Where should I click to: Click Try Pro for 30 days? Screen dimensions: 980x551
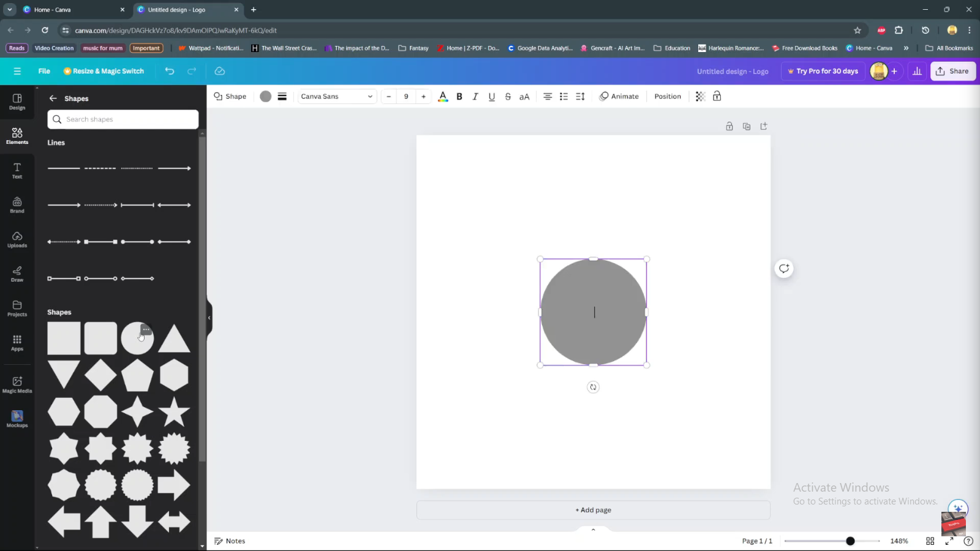click(823, 71)
